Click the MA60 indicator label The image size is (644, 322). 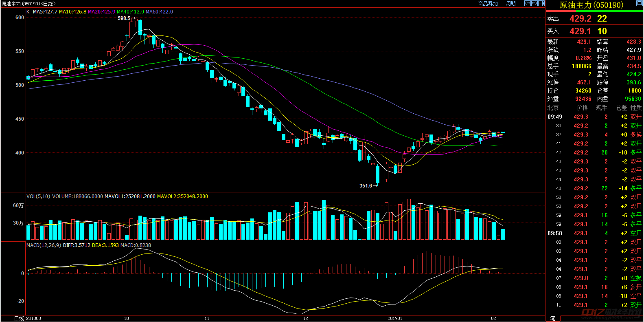pyautogui.click(x=159, y=12)
